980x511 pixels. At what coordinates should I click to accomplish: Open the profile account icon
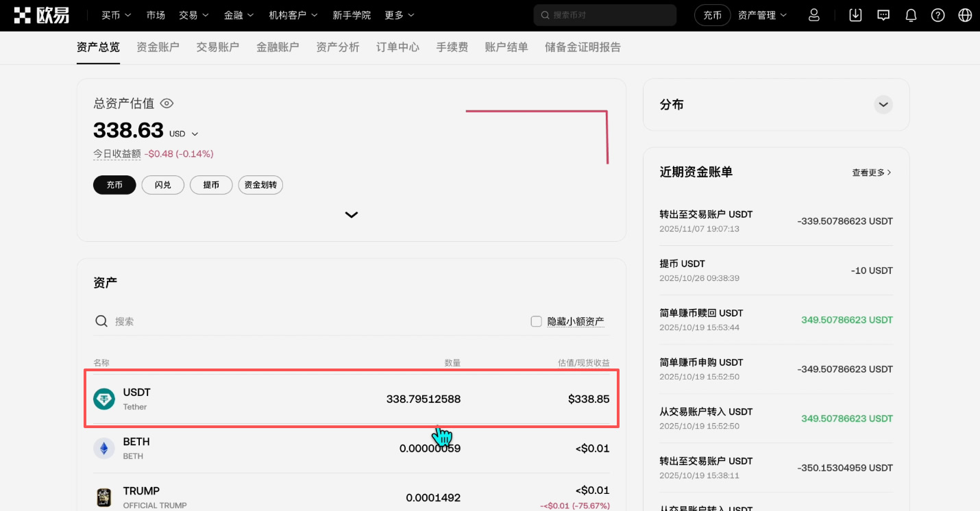click(813, 14)
